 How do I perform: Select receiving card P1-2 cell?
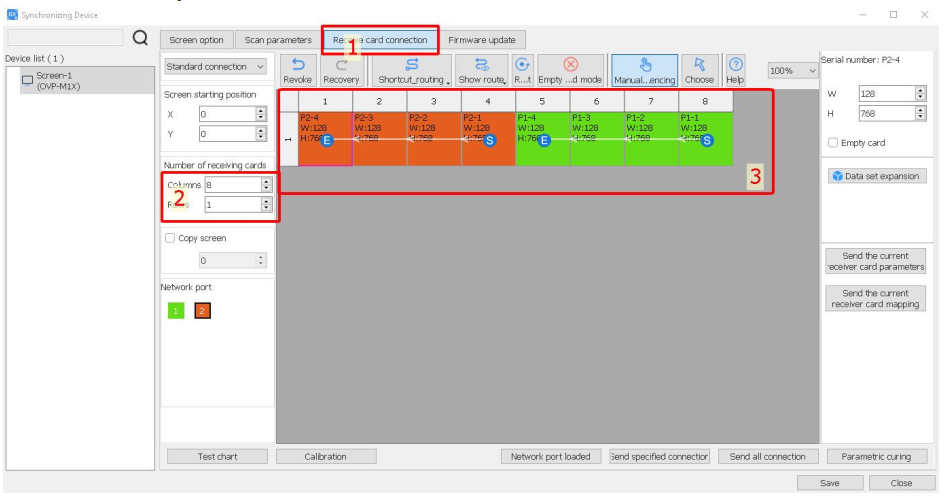tap(651, 139)
